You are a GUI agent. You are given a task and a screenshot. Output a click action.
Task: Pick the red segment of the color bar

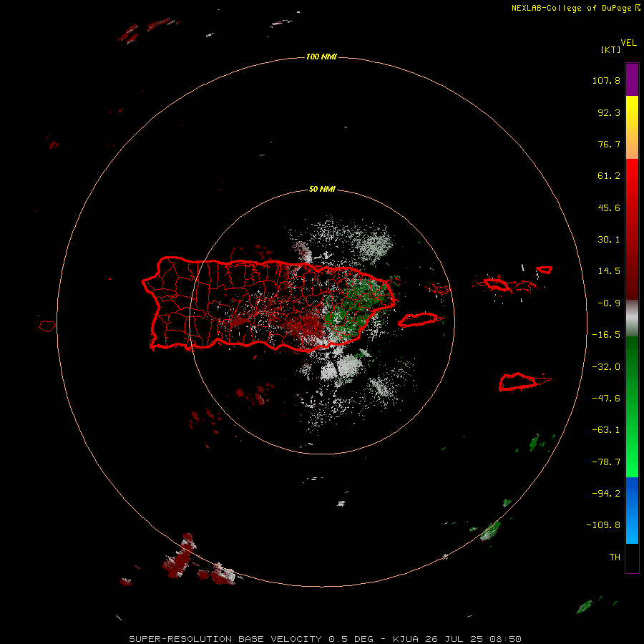[632, 229]
